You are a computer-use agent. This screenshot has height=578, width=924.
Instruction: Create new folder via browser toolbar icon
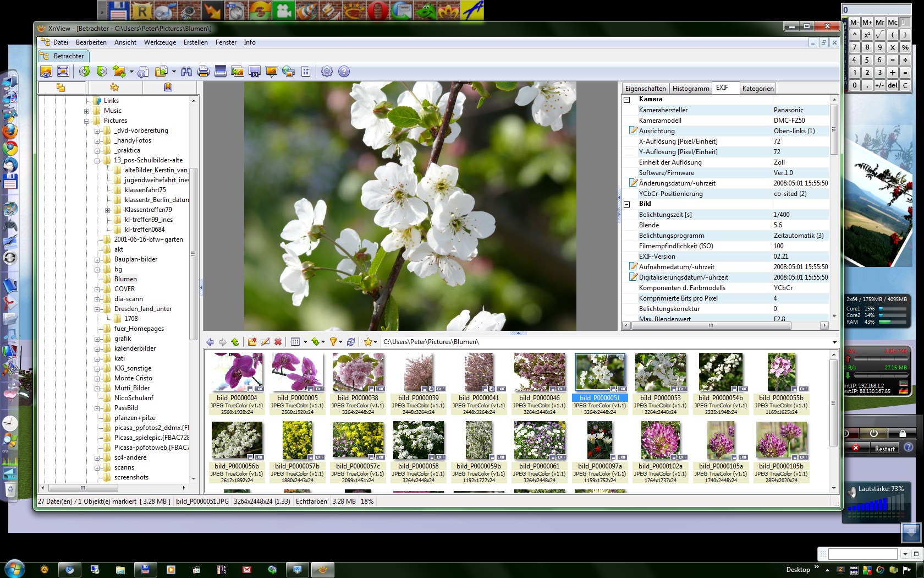[252, 342]
